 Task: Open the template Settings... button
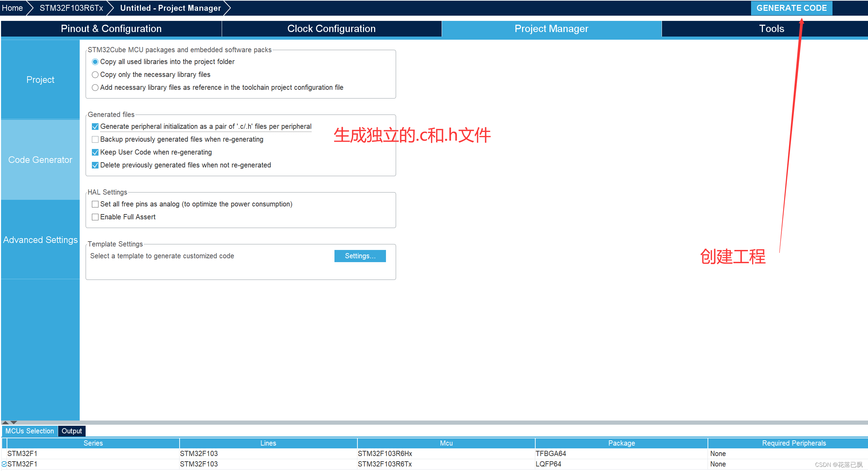click(x=360, y=256)
